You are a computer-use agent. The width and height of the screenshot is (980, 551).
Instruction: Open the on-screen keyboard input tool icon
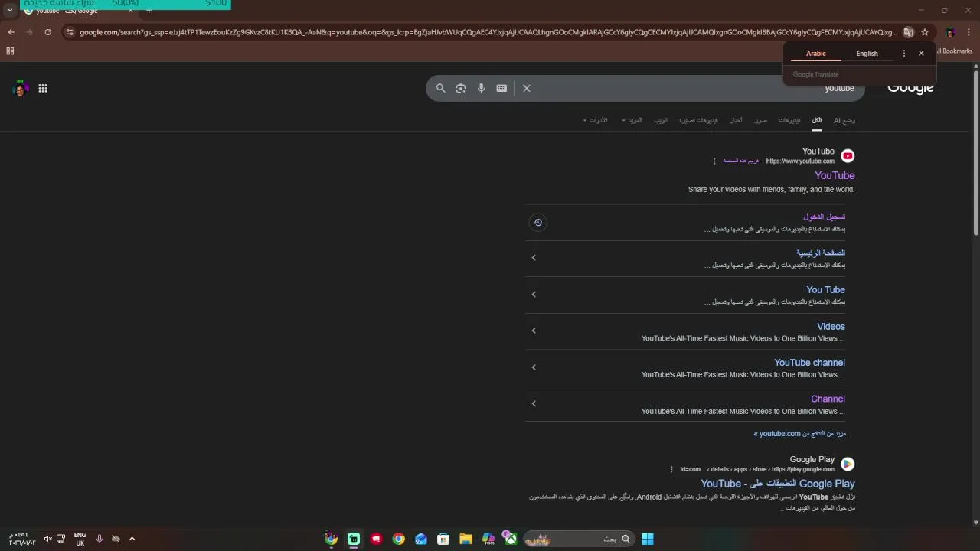pyautogui.click(x=501, y=88)
